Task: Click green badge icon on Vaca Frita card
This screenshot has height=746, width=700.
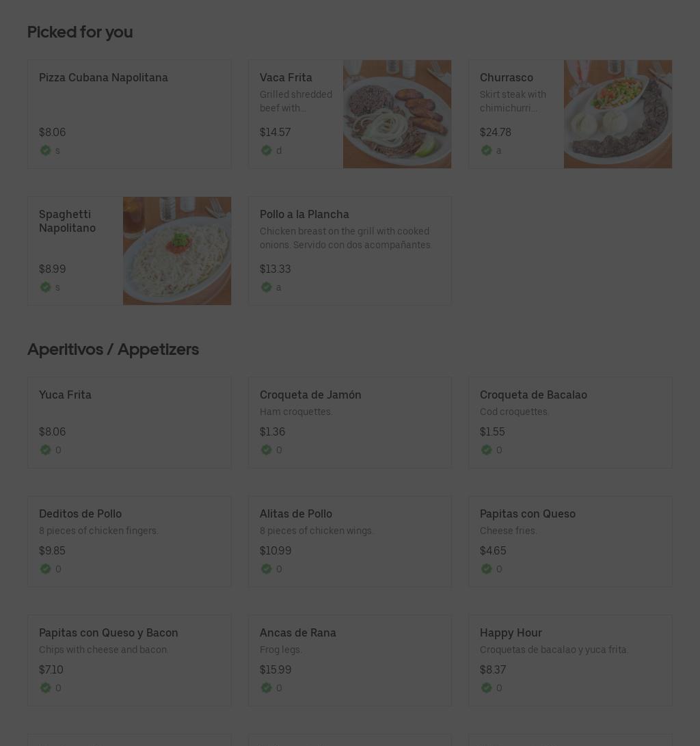Action: pyautogui.click(x=267, y=150)
